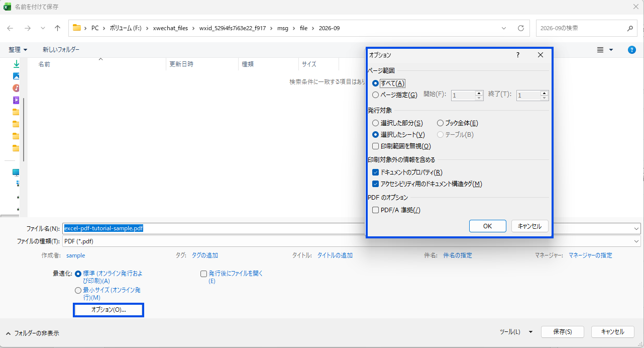The width and height of the screenshot is (644, 348).
Task: Select ブック全体 publish option
Action: pos(457,123)
